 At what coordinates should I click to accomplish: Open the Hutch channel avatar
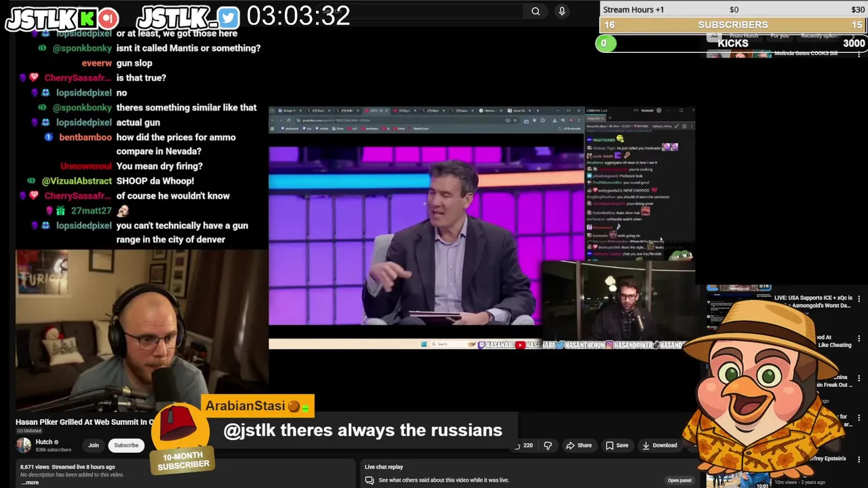tap(24, 445)
